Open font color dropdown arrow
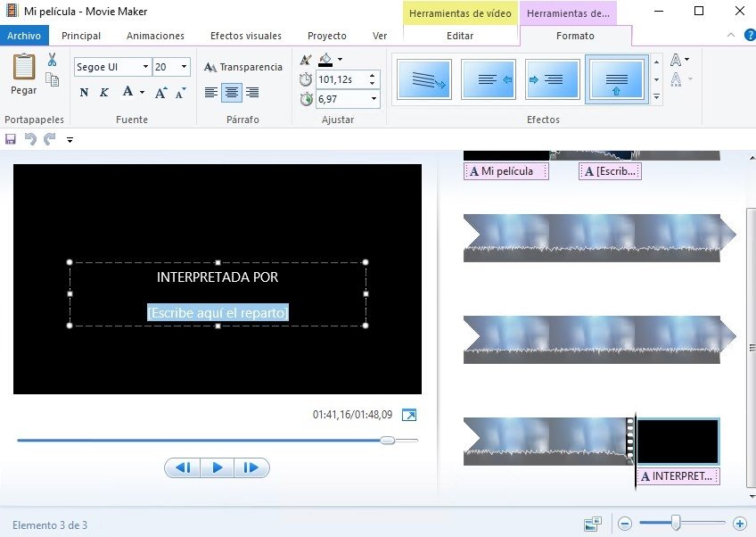Screen dimensions: 756x537 click(x=142, y=92)
